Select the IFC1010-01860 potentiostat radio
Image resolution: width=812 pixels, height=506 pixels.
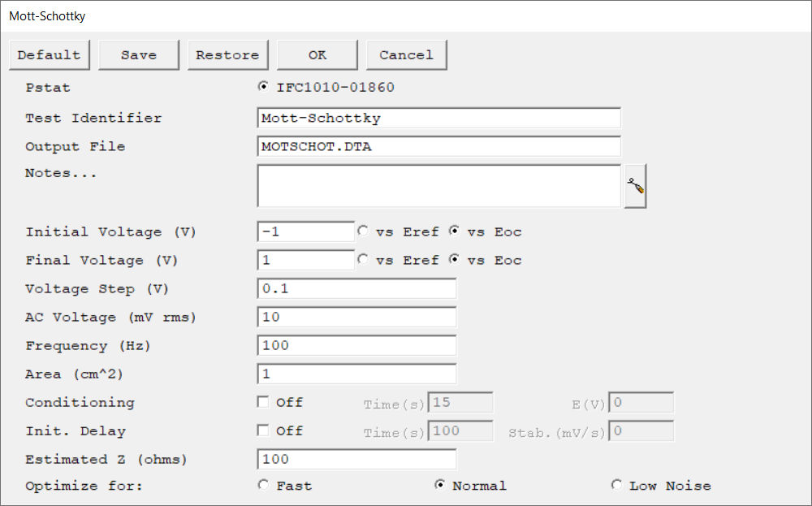point(264,86)
